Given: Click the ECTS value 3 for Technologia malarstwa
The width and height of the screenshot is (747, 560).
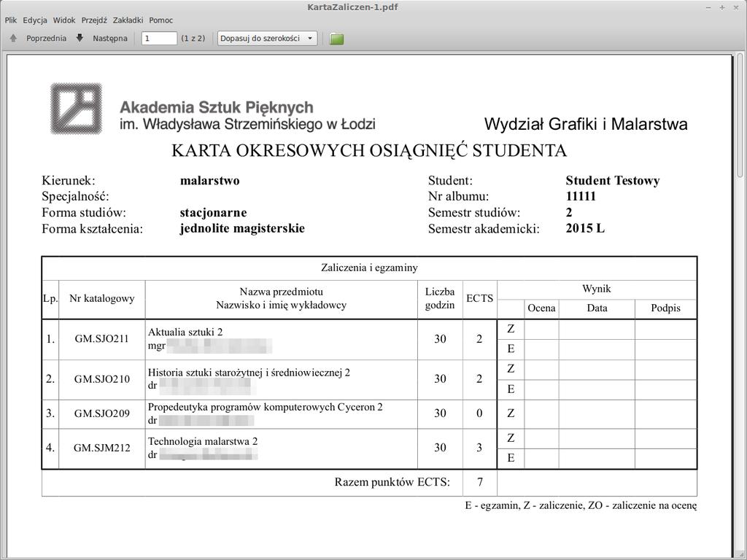Looking at the screenshot, I should [480, 448].
